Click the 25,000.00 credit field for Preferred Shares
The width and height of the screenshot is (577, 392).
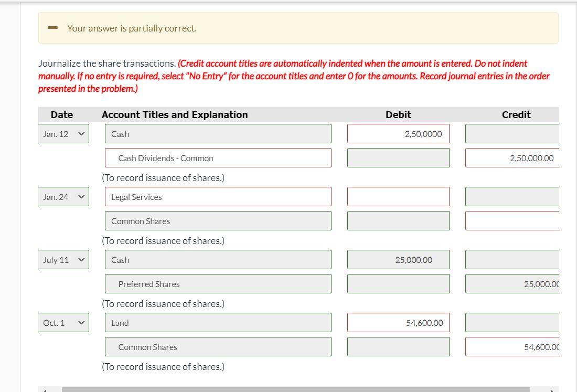(511, 283)
